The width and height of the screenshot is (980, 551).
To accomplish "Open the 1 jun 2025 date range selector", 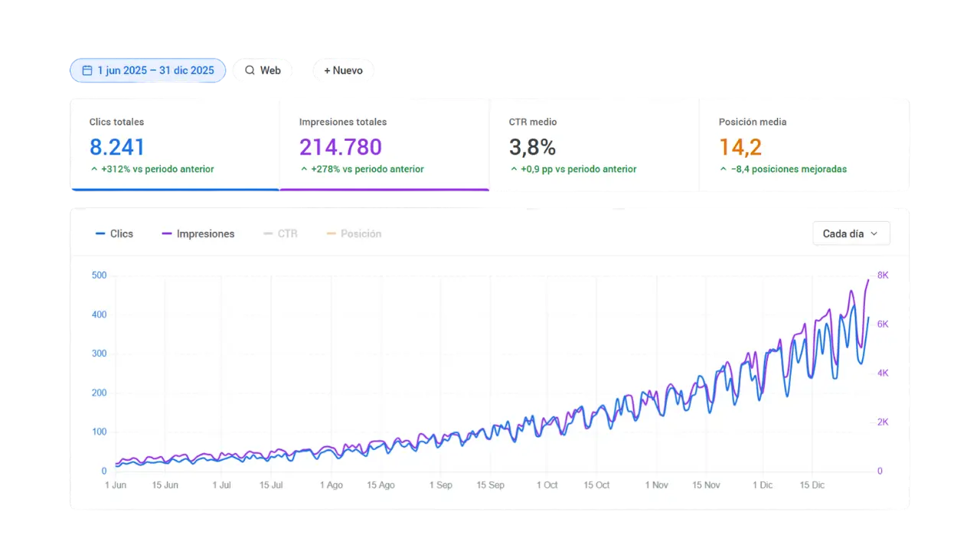I will [x=148, y=70].
